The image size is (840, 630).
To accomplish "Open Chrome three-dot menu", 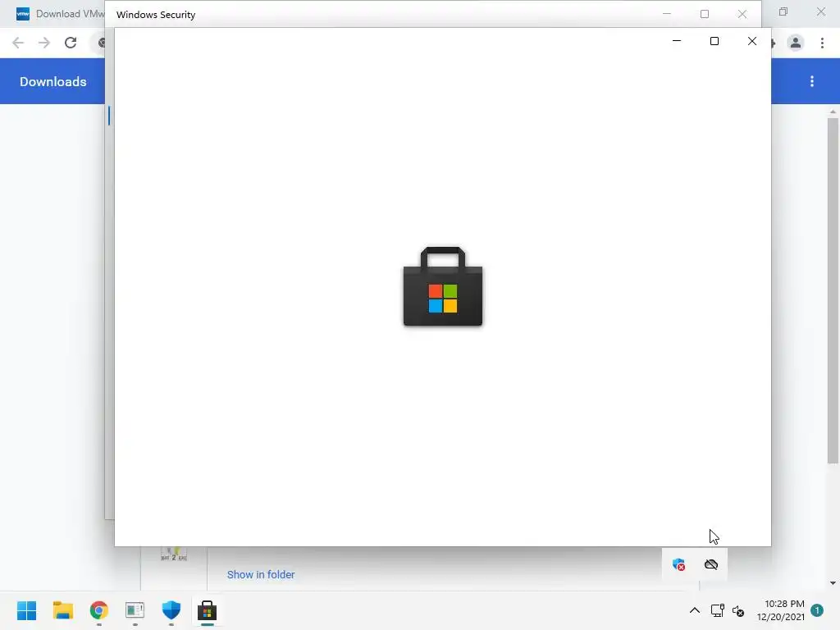I will 822,43.
